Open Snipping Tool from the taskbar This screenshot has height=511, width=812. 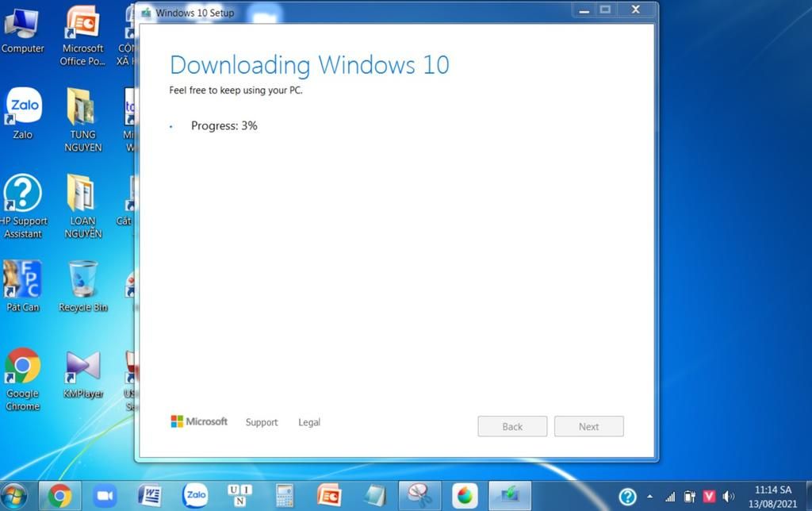tap(419, 496)
